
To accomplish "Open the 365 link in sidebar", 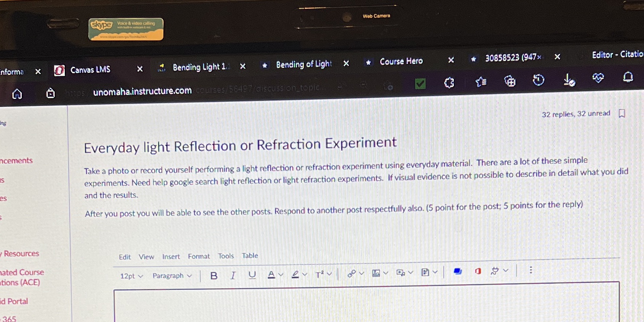I will [8, 319].
